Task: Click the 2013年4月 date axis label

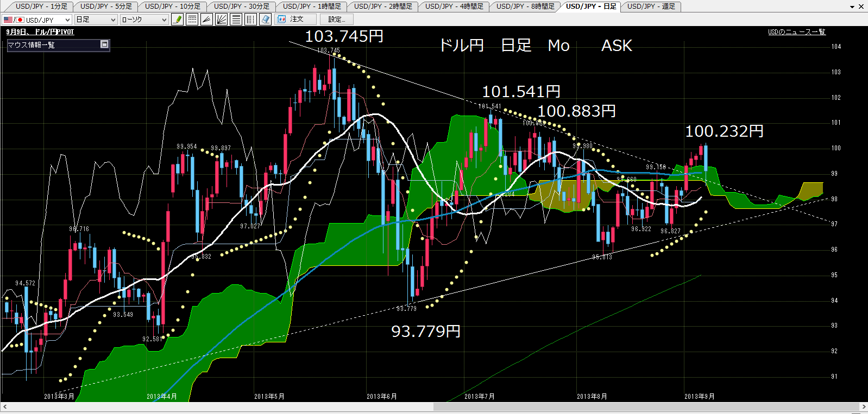Action: 162,397
